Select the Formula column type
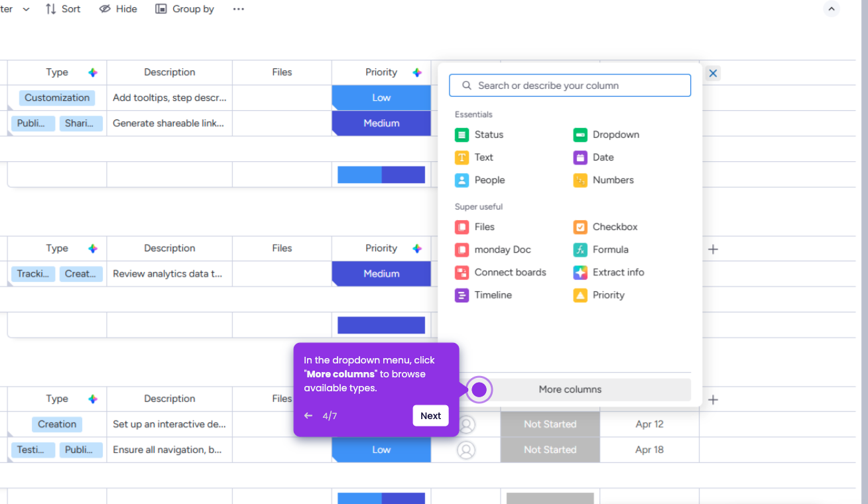This screenshot has height=504, width=868. tap(601, 249)
